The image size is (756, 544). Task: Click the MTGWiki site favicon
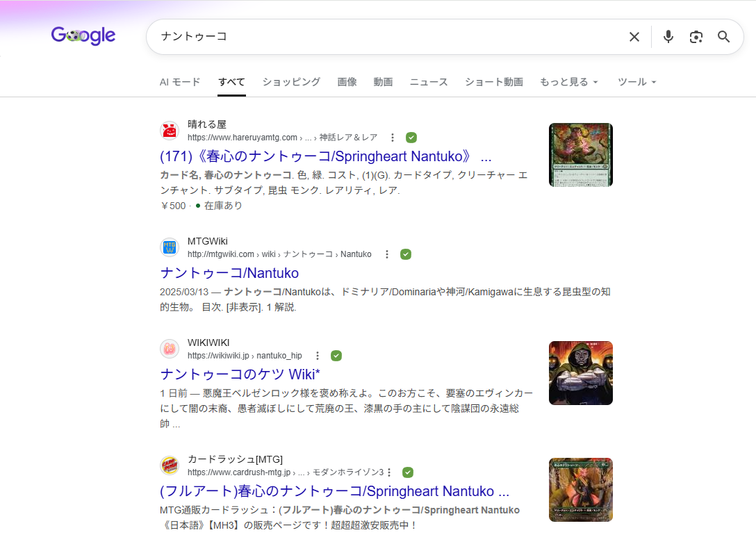click(170, 247)
